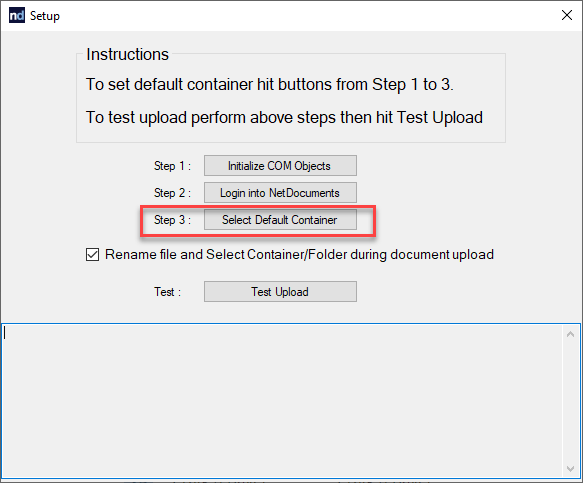This screenshot has height=483, width=583.
Task: Click the 'To test upload' instruction line
Action: coord(284,117)
